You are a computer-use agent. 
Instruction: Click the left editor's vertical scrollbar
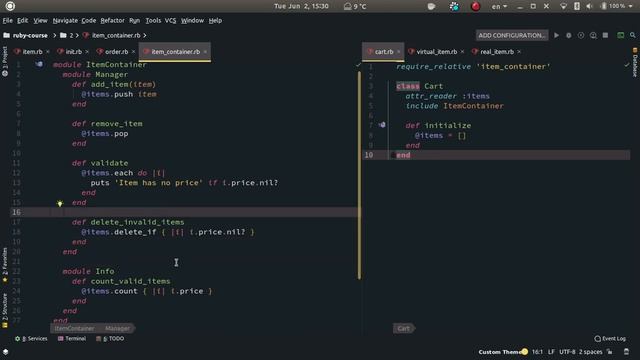(x=359, y=176)
